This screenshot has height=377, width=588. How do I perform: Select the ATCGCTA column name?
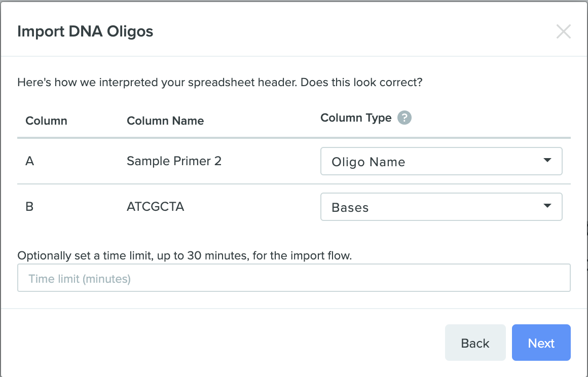pos(155,206)
